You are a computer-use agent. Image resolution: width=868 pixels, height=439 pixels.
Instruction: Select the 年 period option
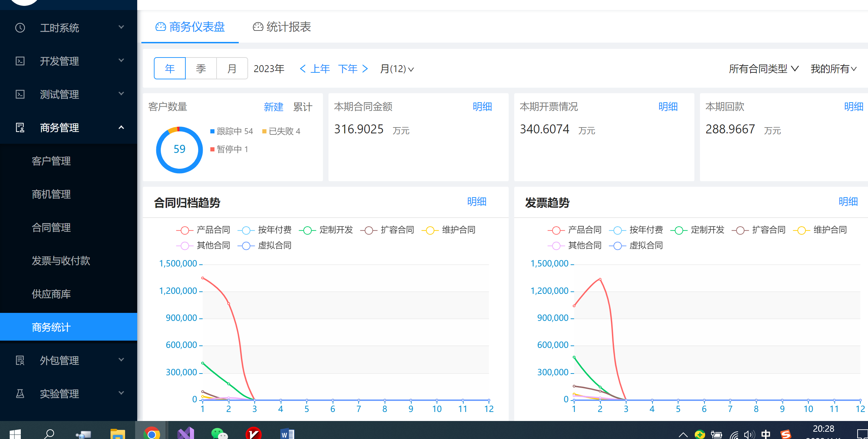coord(170,69)
